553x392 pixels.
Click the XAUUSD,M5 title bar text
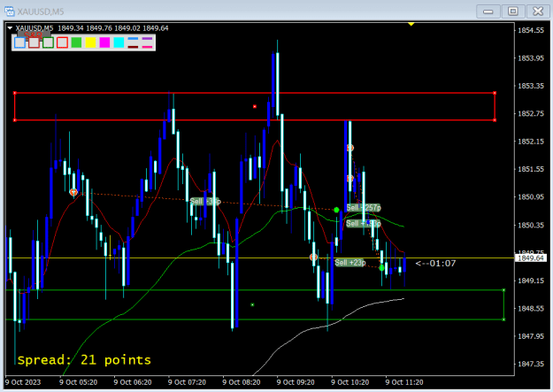[x=41, y=12]
